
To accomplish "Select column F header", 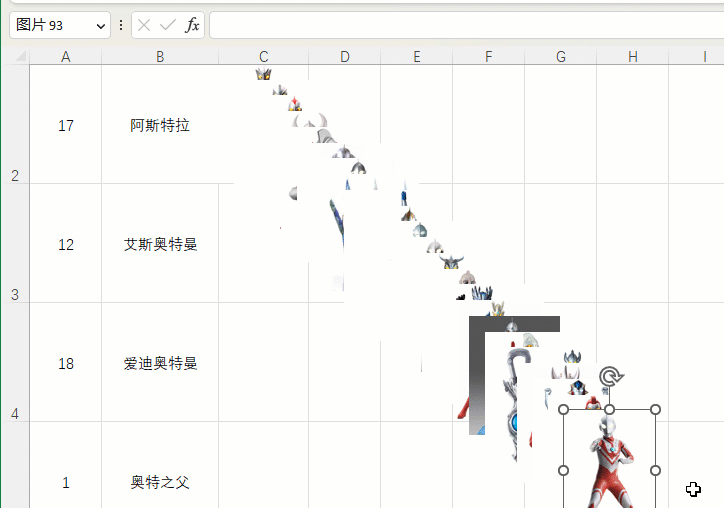I will coord(489,57).
